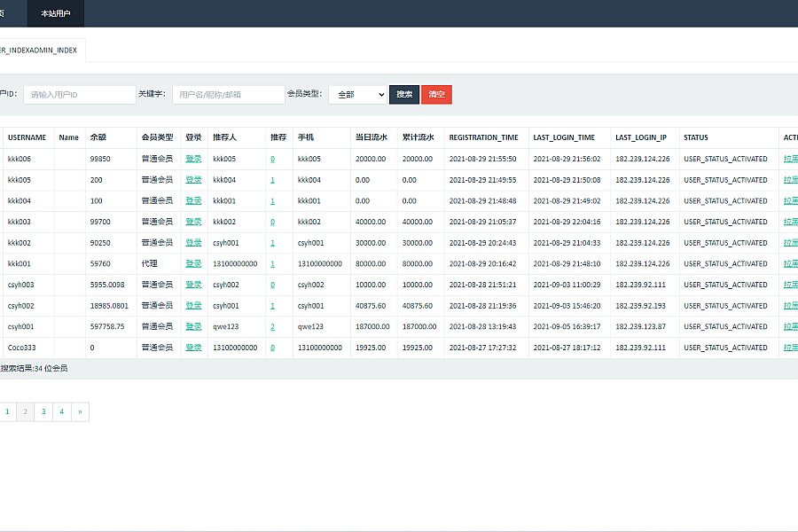Open 推荐 count 2 for csyh001
Image resolution: width=798 pixels, height=532 pixels.
272,326
